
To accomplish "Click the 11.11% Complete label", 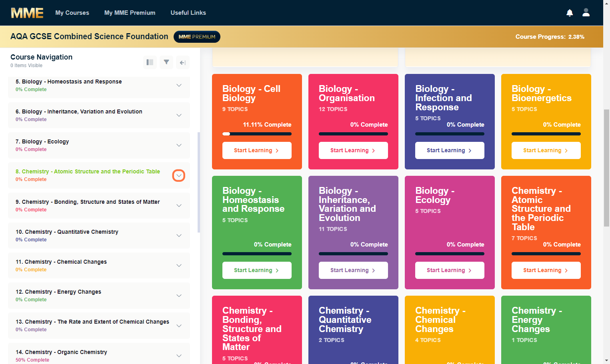I will pyautogui.click(x=267, y=125).
